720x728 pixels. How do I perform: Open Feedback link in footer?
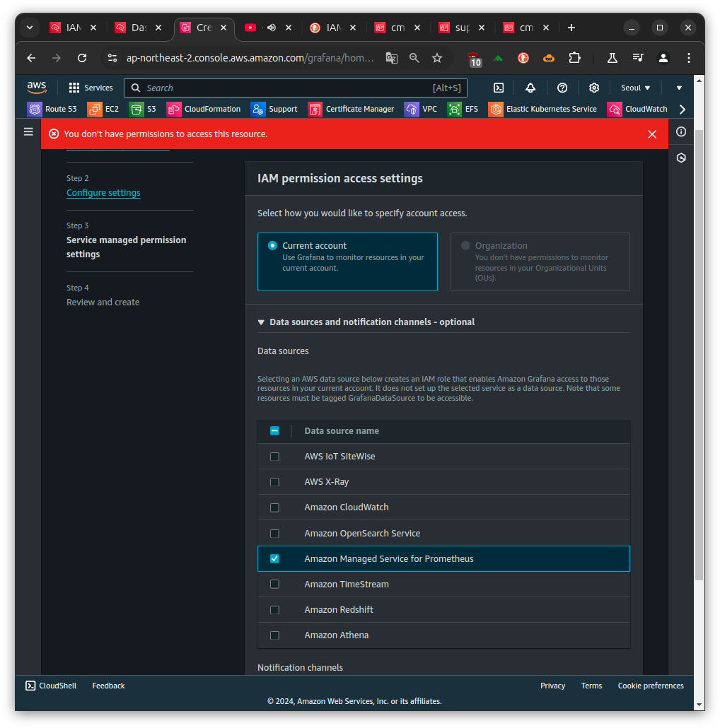click(x=108, y=686)
